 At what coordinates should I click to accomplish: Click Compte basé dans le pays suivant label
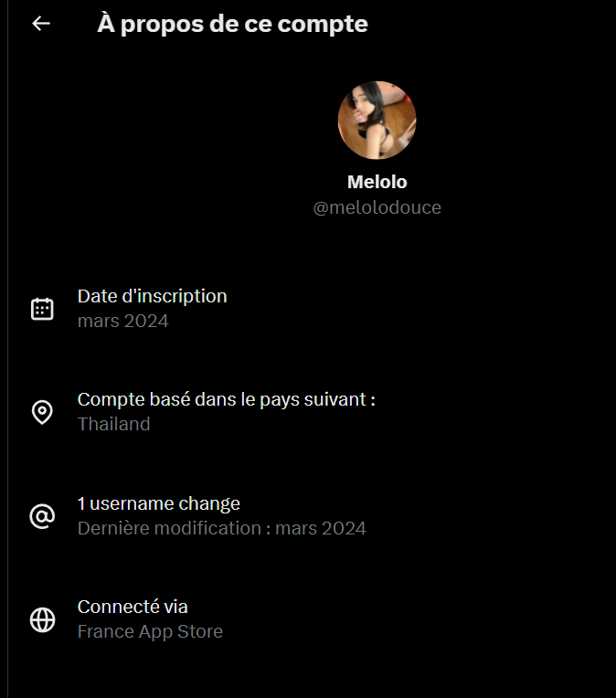click(x=227, y=399)
